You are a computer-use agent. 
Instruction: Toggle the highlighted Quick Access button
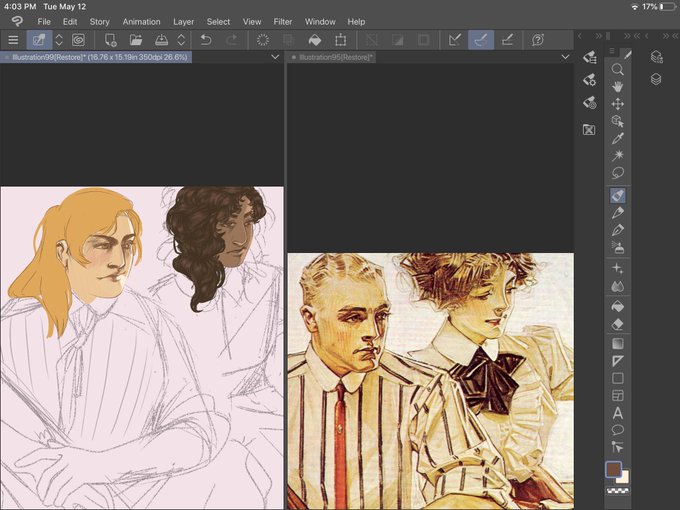click(x=39, y=40)
